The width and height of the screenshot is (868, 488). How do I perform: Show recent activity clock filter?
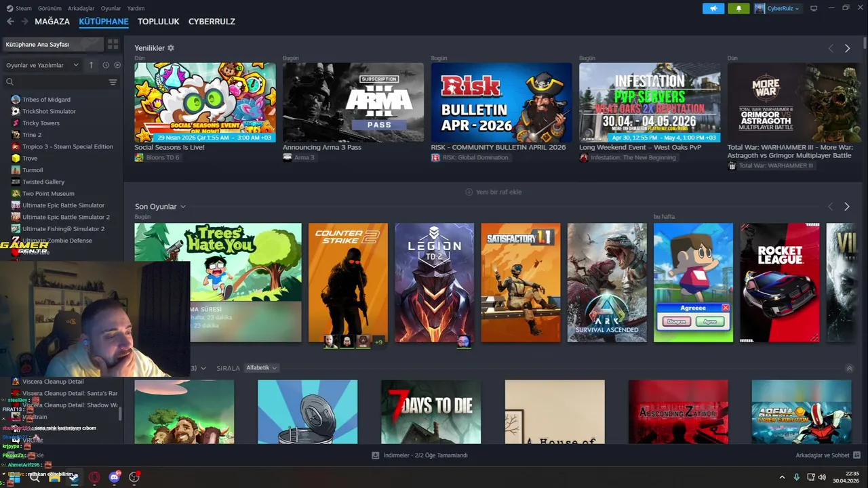pos(106,65)
